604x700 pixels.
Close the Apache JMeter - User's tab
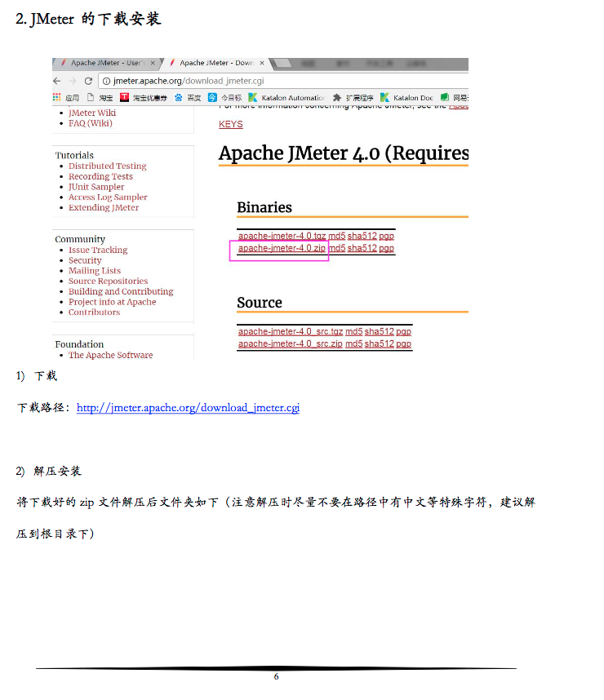pos(153,63)
